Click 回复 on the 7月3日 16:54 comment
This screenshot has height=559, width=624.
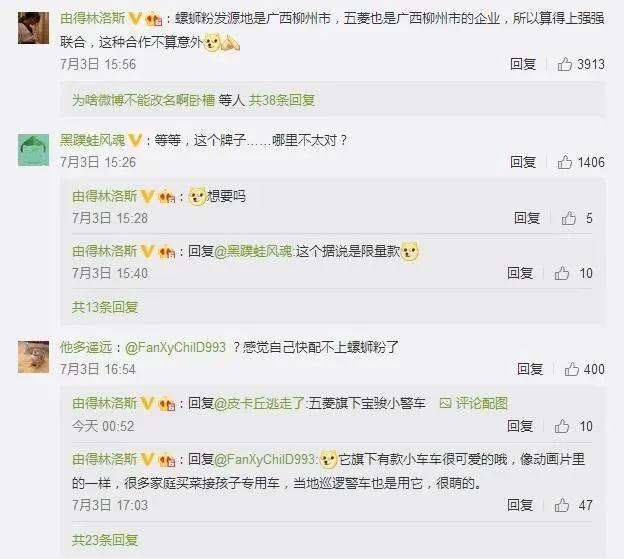(x=530, y=369)
